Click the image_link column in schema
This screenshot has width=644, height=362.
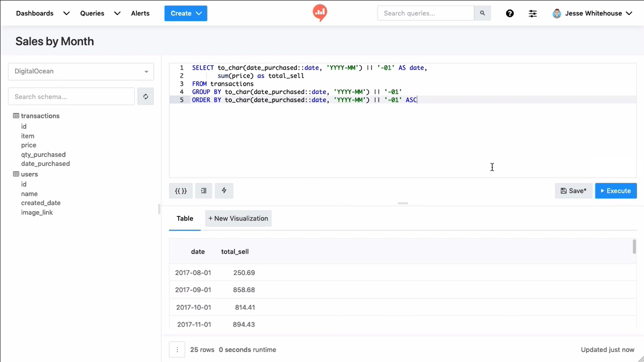point(37,213)
